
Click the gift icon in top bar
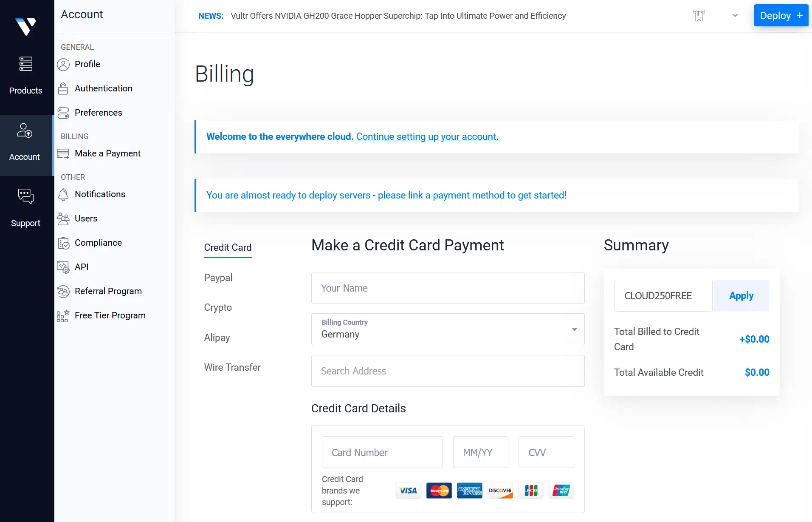coord(699,16)
